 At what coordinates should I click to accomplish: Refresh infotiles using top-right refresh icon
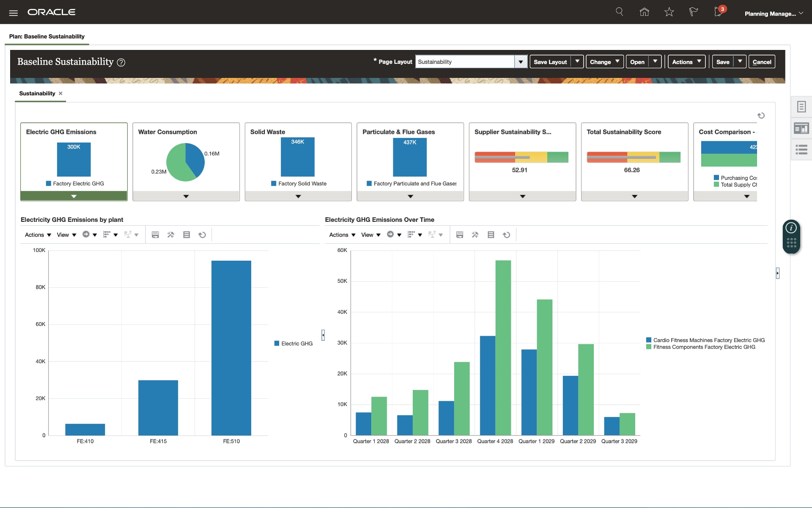[761, 116]
